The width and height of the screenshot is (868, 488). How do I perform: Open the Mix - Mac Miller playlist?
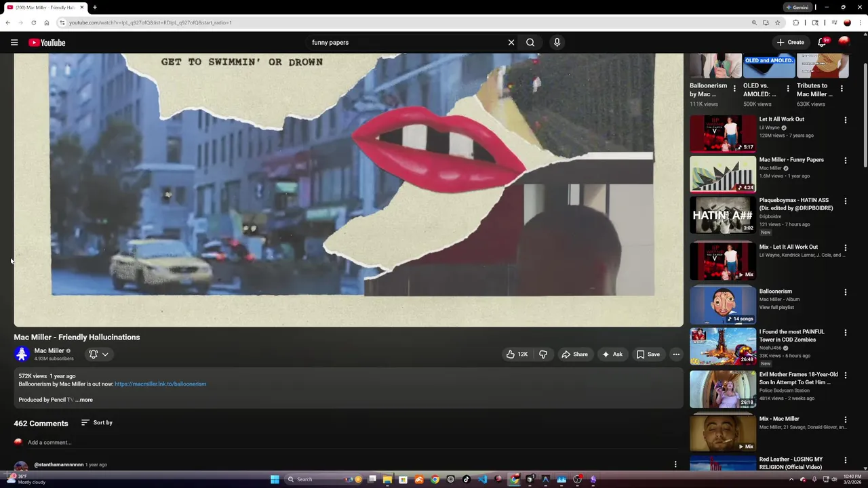pos(779,419)
